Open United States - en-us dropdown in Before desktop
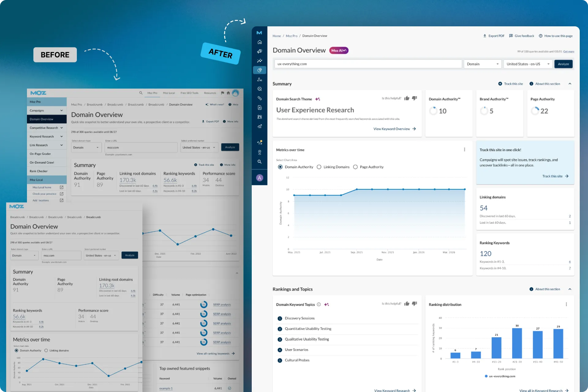Image resolution: width=588 pixels, height=392 pixels. pyautogui.click(x=199, y=148)
